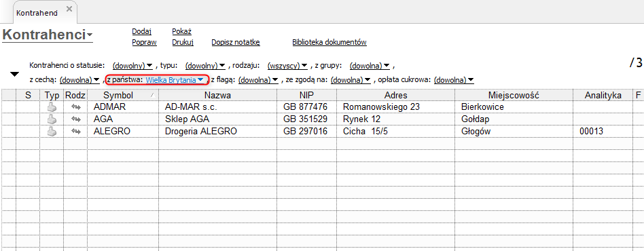Open the 'opłata cukrowa' filter dropdown
Viewport: 644px width, 251px height.
click(x=454, y=80)
